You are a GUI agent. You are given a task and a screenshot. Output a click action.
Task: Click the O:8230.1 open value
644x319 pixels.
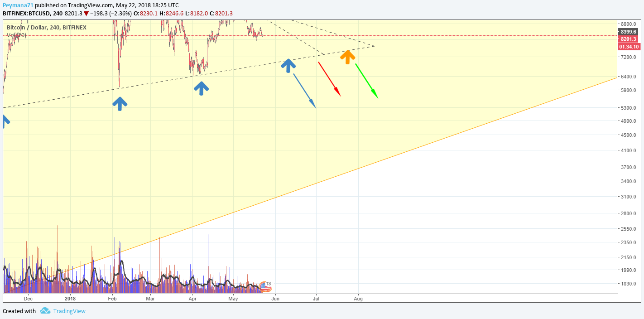[x=145, y=14]
